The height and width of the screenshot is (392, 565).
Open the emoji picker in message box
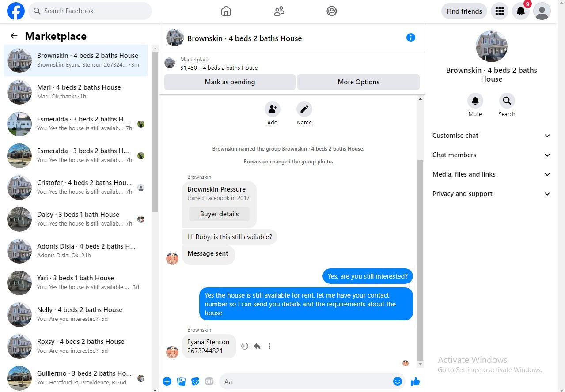[x=398, y=381]
